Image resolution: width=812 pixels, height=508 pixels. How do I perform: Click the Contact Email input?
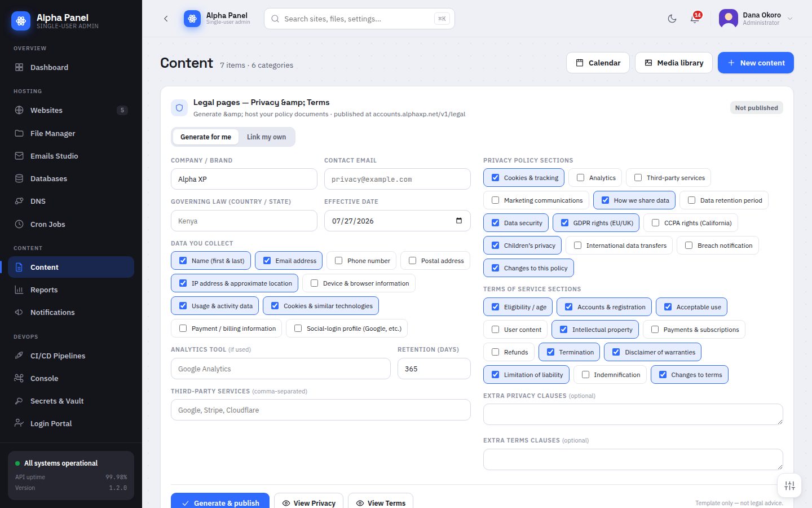coord(398,179)
